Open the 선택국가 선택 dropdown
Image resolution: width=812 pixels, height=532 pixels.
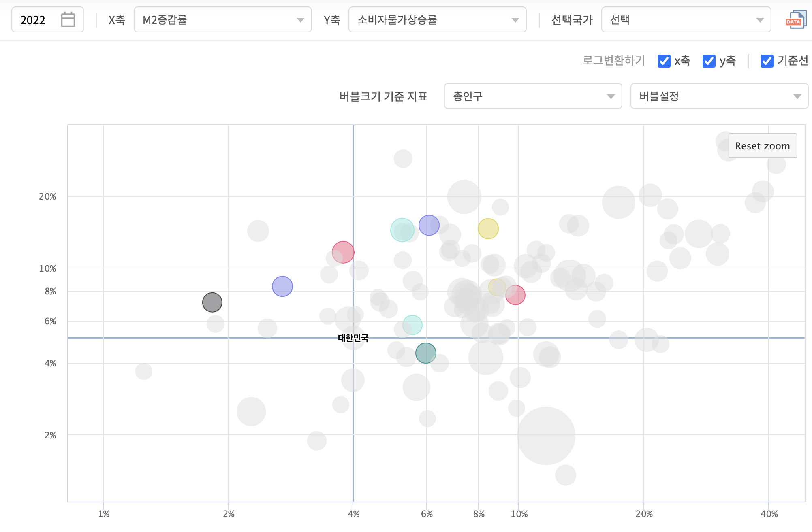pyautogui.click(x=686, y=19)
